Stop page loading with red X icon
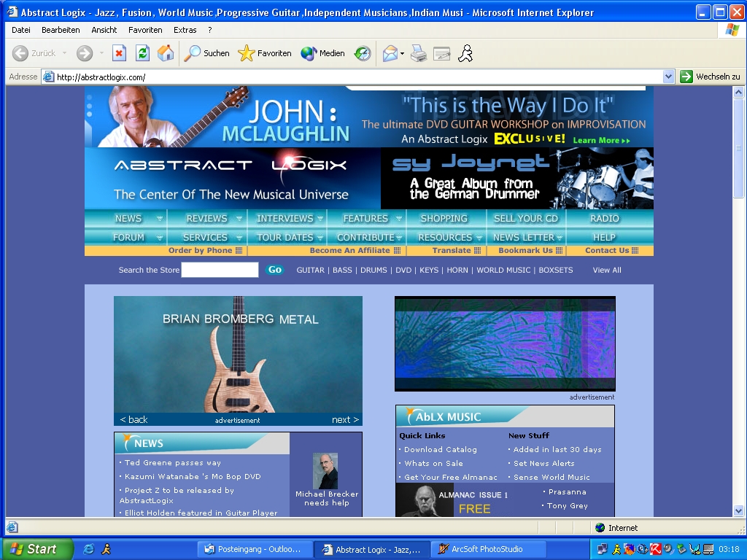The image size is (747, 560). (x=119, y=53)
